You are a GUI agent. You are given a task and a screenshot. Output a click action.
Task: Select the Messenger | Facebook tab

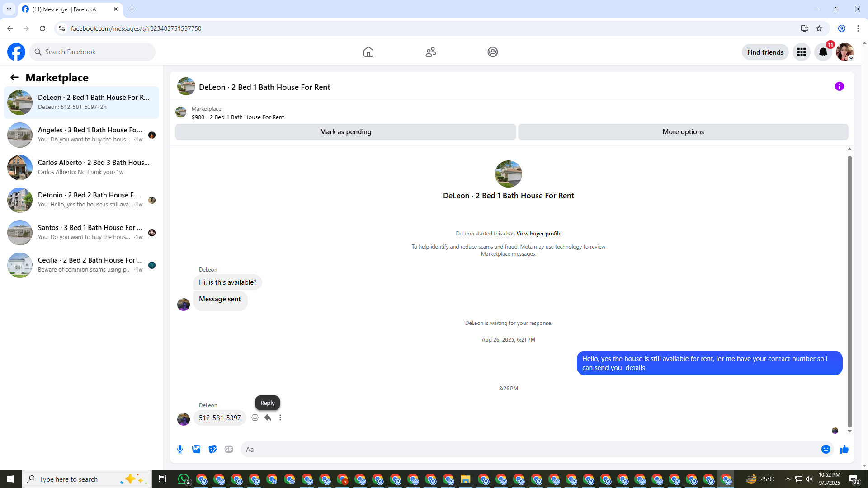coord(70,9)
